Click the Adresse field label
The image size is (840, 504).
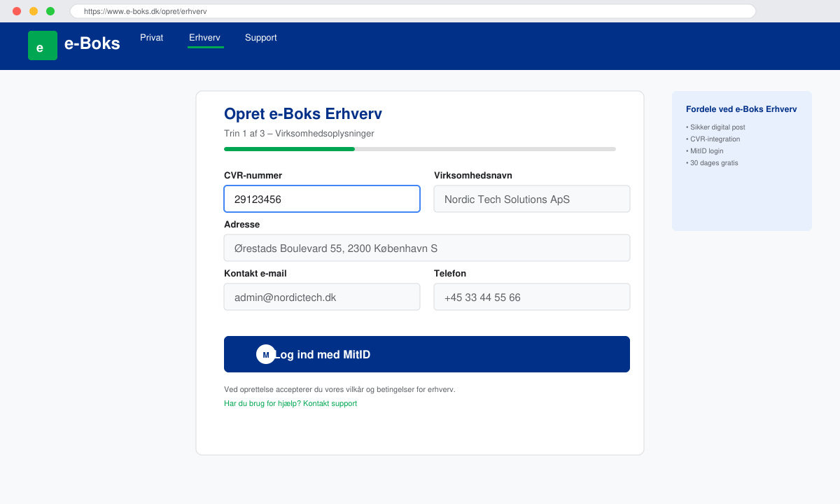click(x=241, y=225)
